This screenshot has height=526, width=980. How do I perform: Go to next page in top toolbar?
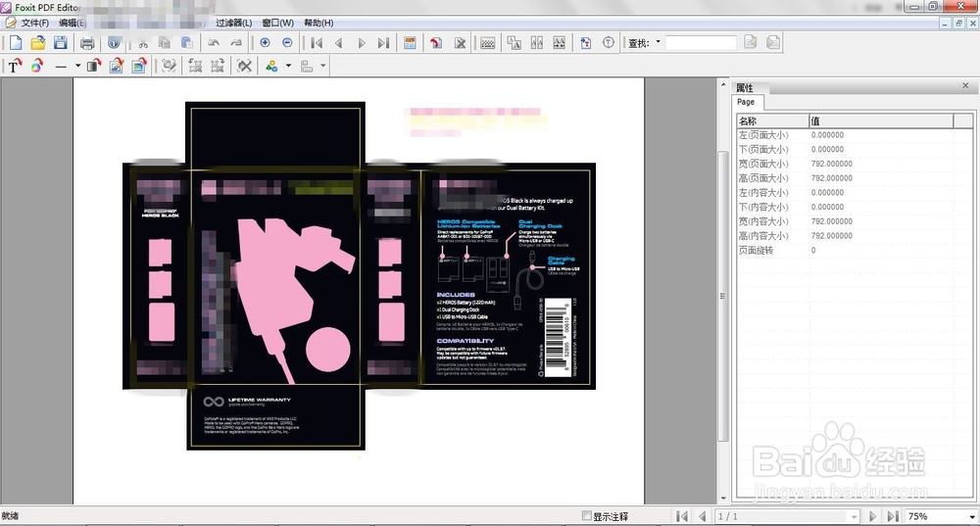[362, 42]
